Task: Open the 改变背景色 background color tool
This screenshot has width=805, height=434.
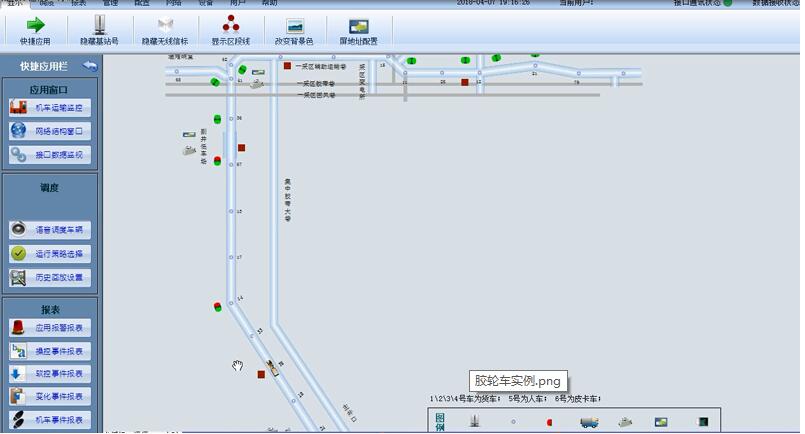Action: pos(295,30)
